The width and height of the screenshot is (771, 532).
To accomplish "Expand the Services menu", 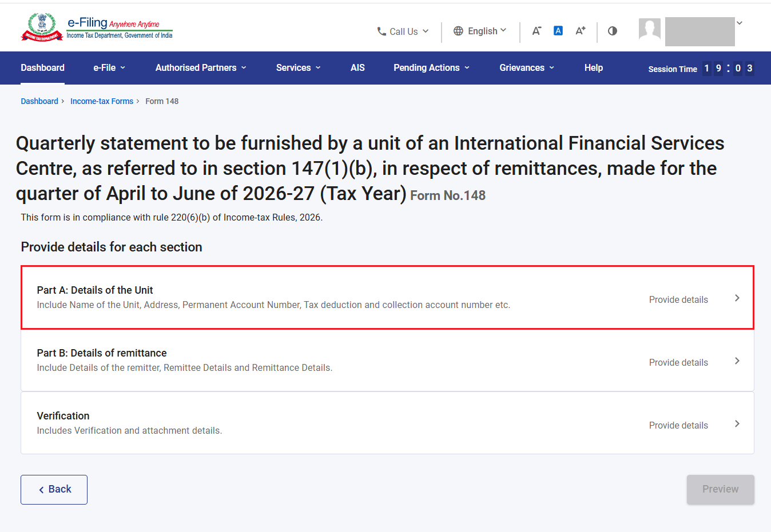I will pos(298,67).
